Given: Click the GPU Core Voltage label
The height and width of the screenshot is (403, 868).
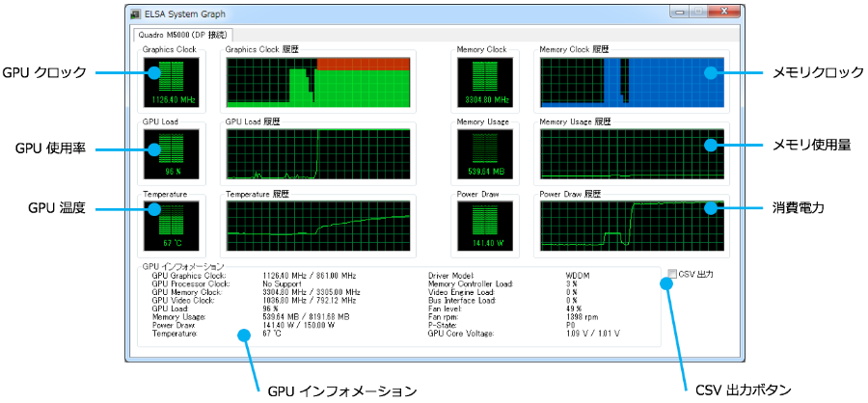Looking at the screenshot, I should point(461,334).
